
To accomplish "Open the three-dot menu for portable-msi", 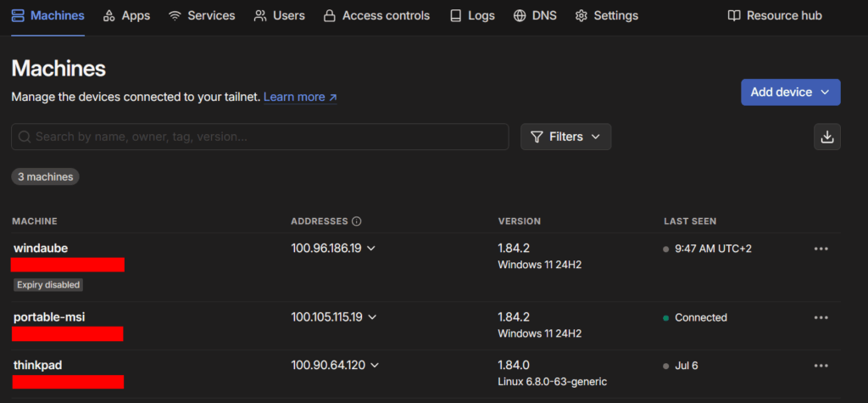I will coord(820,317).
